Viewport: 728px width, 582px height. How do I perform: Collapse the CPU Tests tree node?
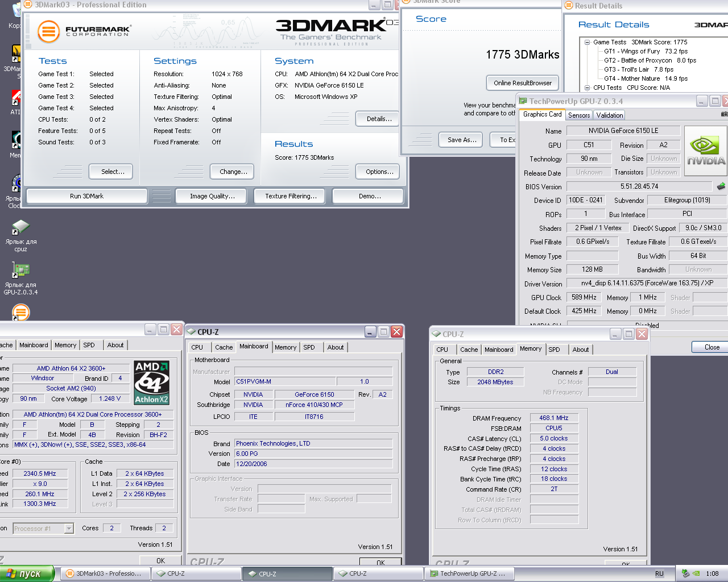tap(588, 88)
